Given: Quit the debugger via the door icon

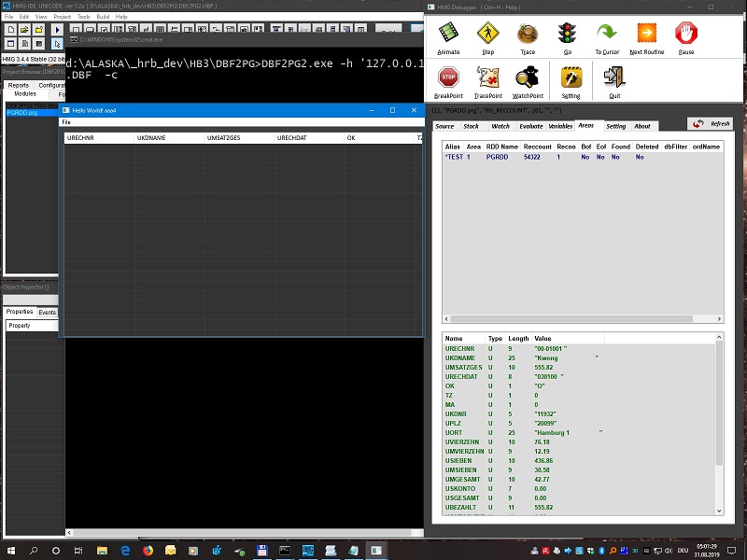Looking at the screenshot, I should point(613,78).
